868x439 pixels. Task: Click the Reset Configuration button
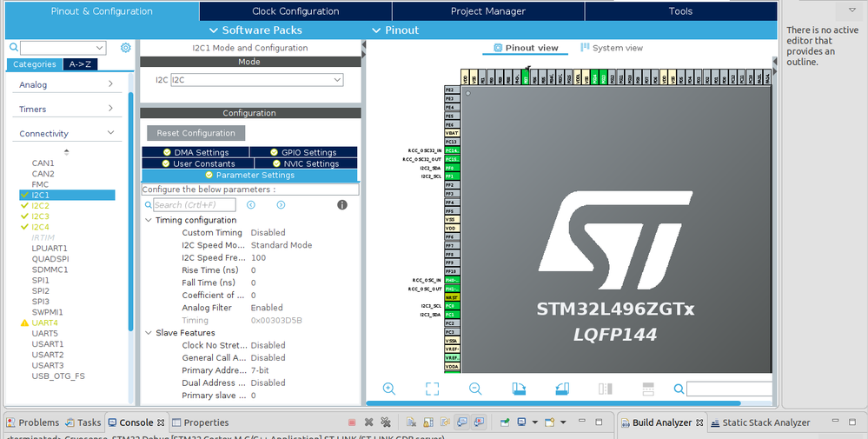196,133
